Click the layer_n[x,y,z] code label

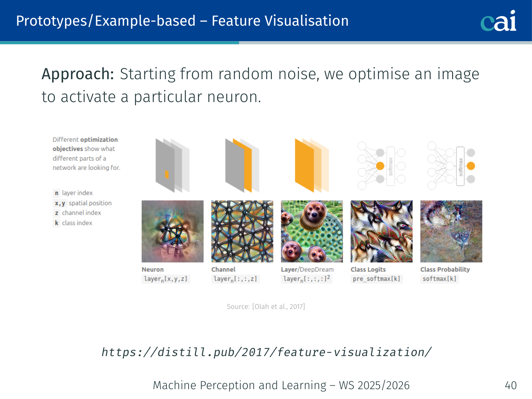point(166,279)
